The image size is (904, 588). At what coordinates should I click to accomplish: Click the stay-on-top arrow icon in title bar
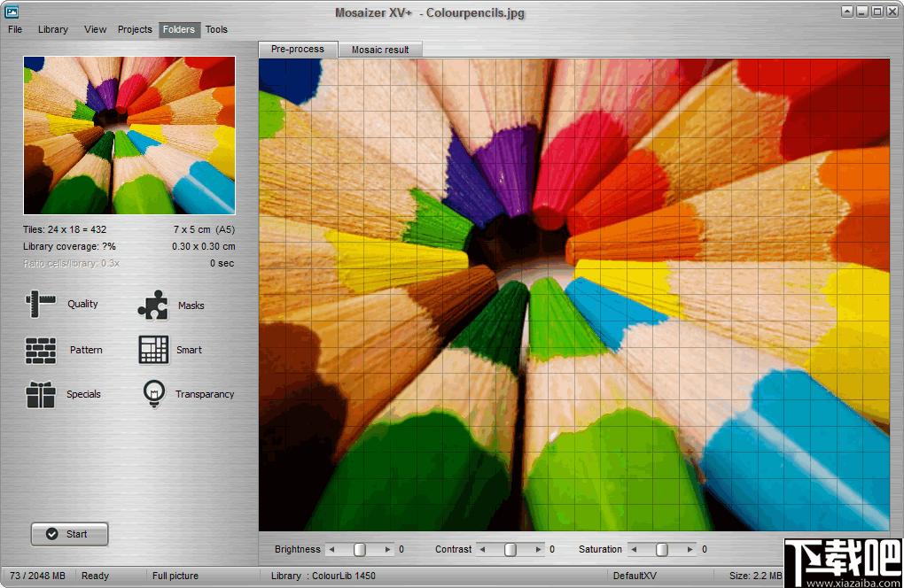(847, 12)
